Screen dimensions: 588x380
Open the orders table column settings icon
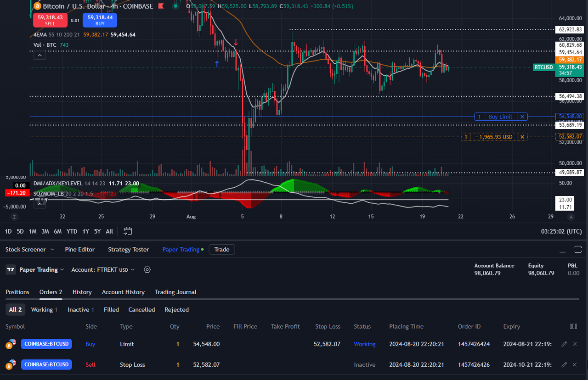pos(573,326)
